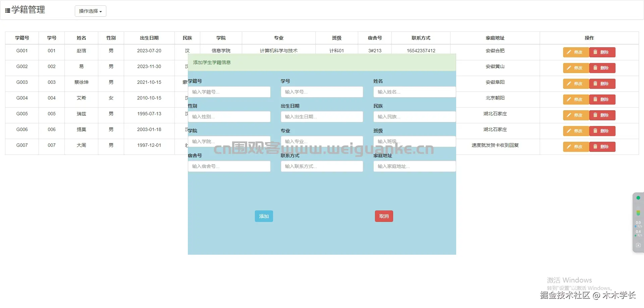Image resolution: width=644 pixels, height=308 pixels.
Task: Select the 家庭地址 table column header
Action: tap(495, 38)
